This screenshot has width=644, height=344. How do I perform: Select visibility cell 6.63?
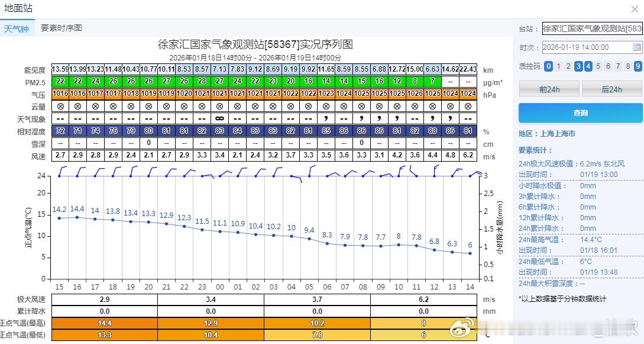coord(432,69)
